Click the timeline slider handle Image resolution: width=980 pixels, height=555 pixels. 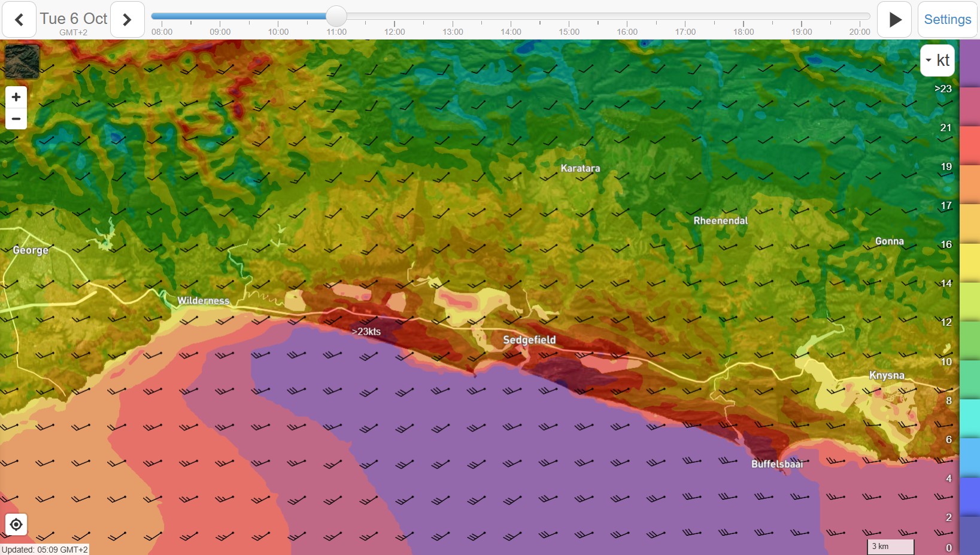click(x=336, y=16)
